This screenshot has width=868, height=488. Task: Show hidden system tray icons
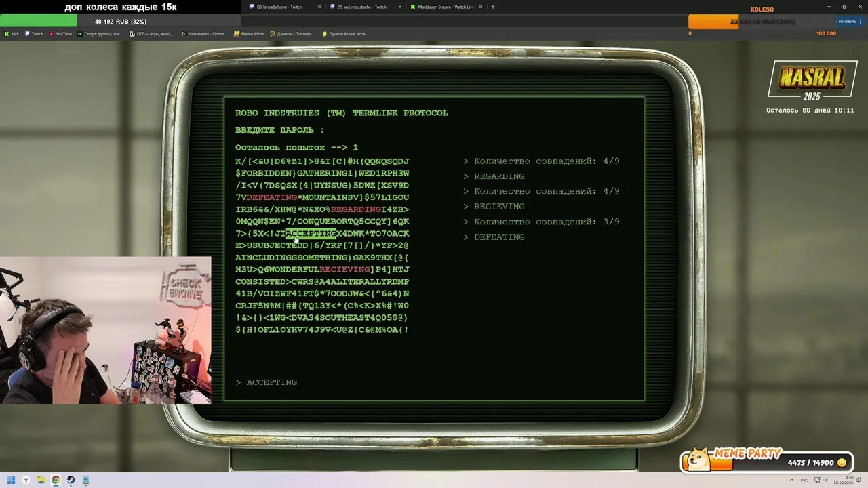click(792, 480)
